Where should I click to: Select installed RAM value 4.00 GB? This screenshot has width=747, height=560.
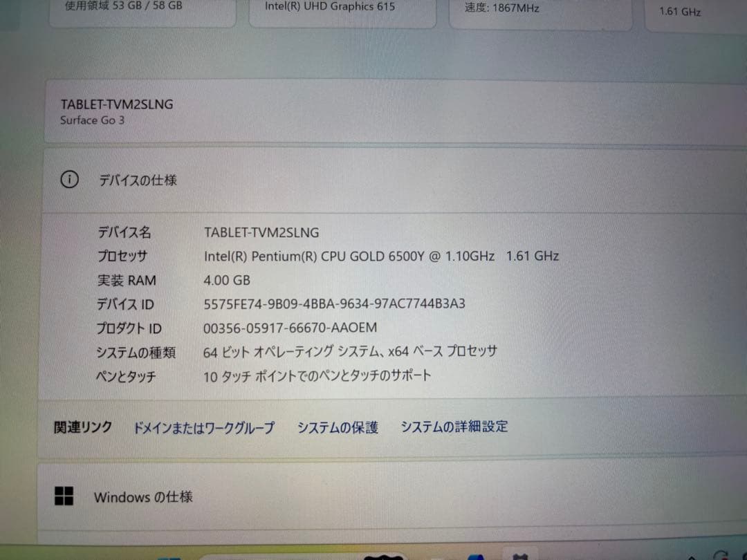pos(227,280)
